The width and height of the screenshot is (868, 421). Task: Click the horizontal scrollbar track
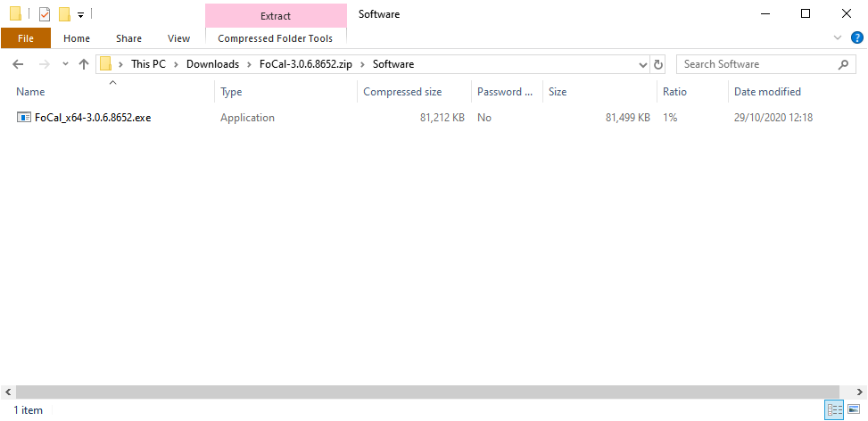click(428, 392)
